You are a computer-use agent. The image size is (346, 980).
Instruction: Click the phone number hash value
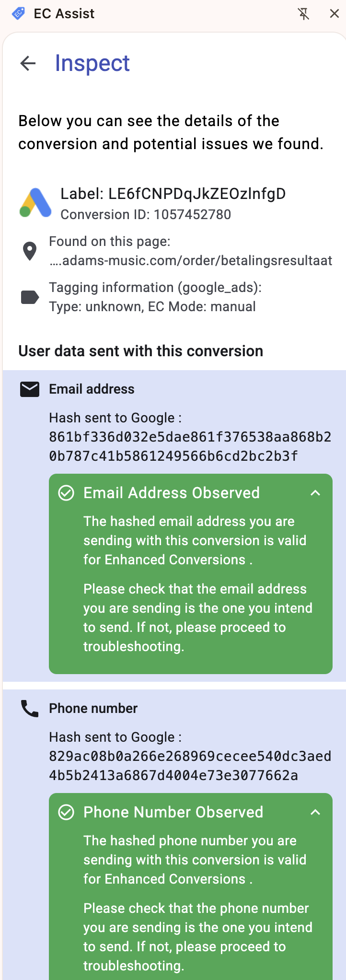pyautogui.click(x=190, y=766)
